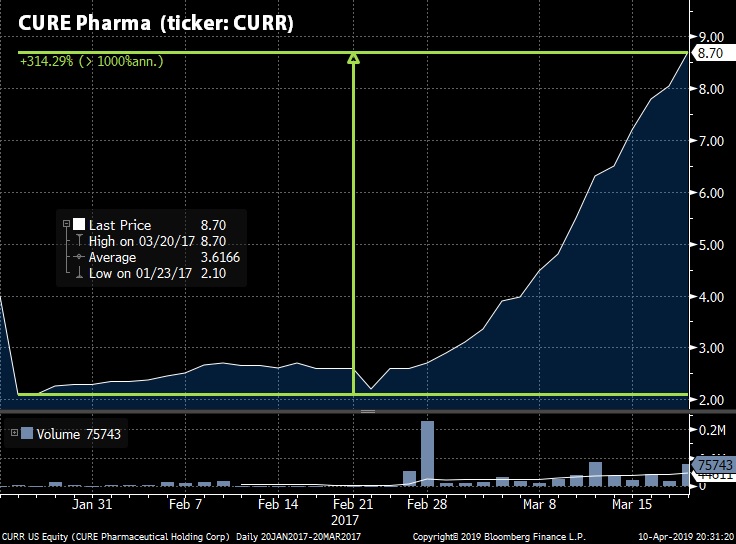736x544 pixels.
Task: Select the +314.29% annotation label
Action: pyautogui.click(x=91, y=62)
